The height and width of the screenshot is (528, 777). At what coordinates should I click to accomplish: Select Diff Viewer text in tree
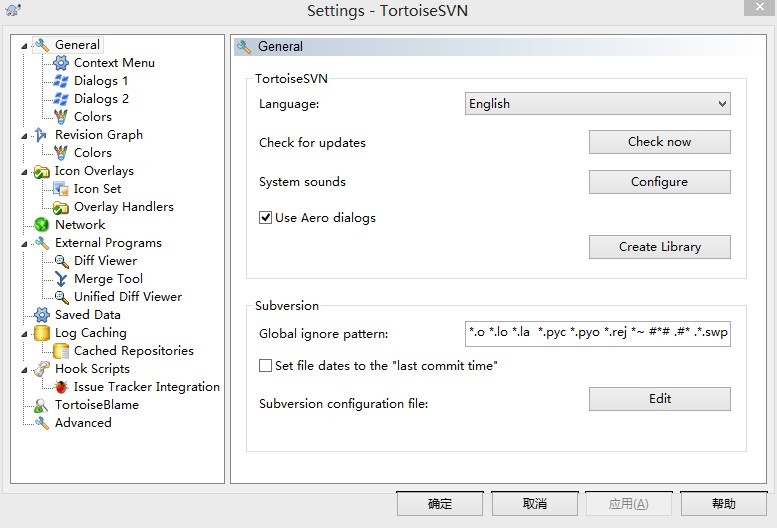[x=106, y=261]
